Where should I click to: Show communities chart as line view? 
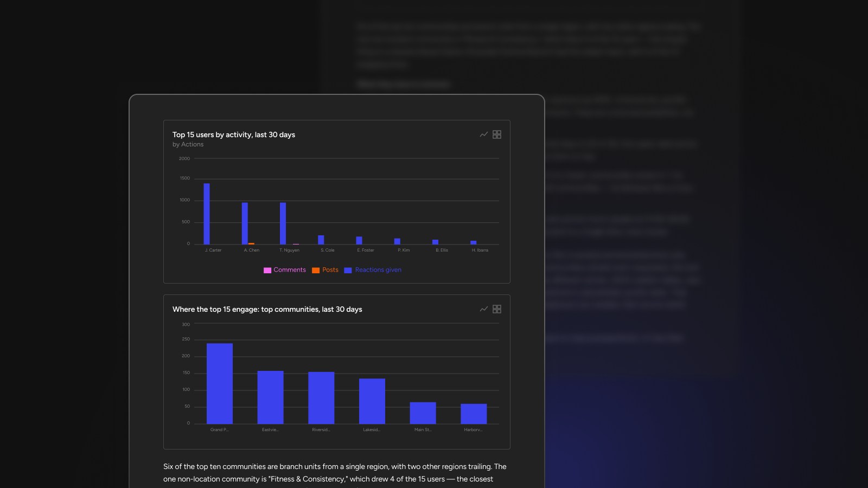coord(484,309)
